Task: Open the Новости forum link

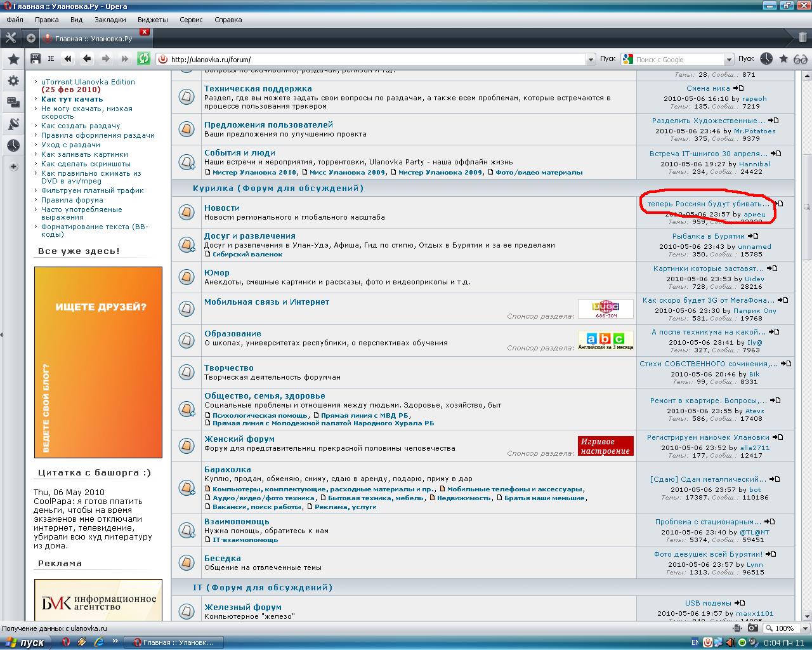Action: (221, 208)
